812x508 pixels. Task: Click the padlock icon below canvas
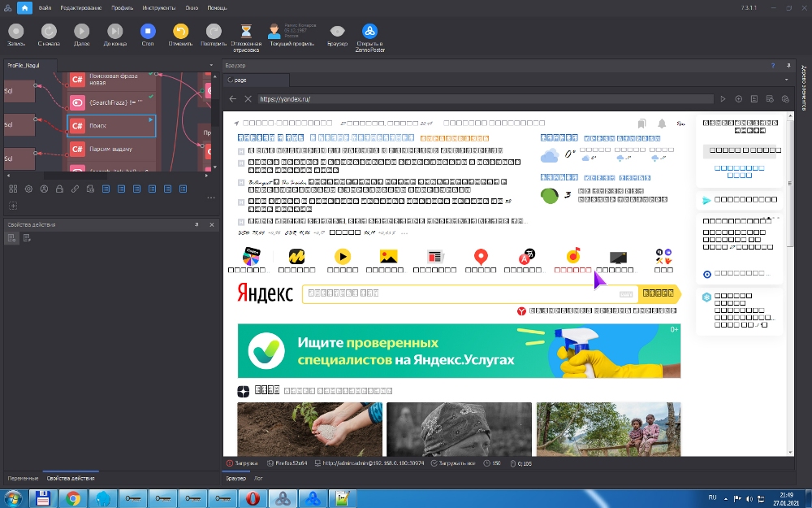pyautogui.click(x=59, y=189)
